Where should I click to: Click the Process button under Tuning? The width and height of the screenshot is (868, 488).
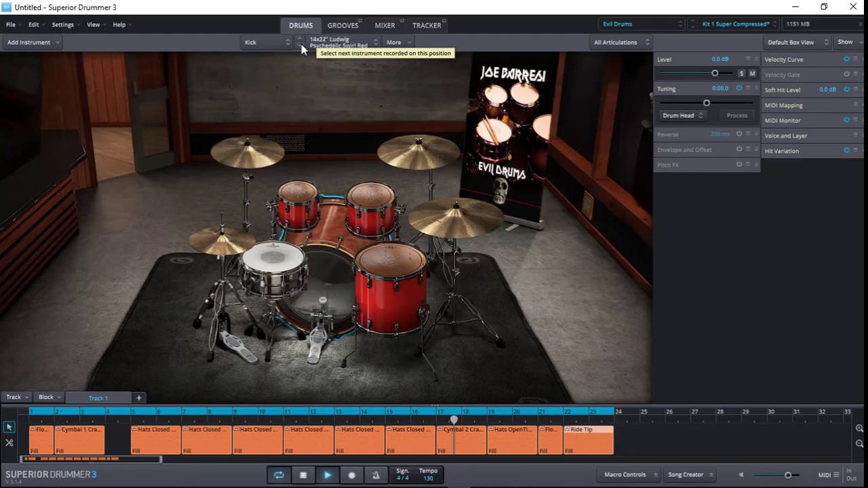click(737, 115)
